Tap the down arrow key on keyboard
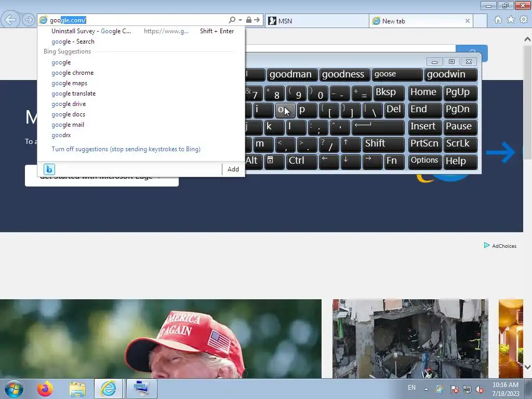This screenshot has width=532, height=399. pyautogui.click(x=351, y=162)
